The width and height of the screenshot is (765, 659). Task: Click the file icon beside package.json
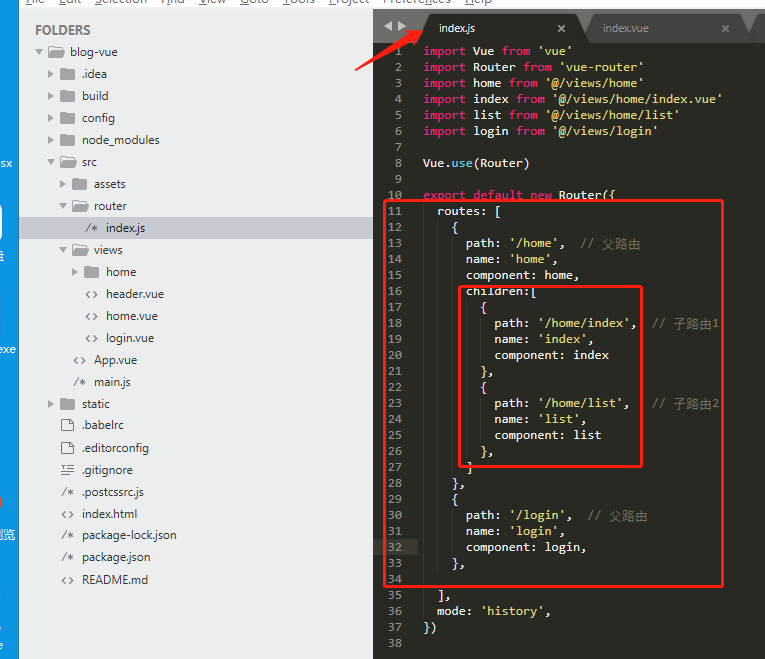[68, 557]
